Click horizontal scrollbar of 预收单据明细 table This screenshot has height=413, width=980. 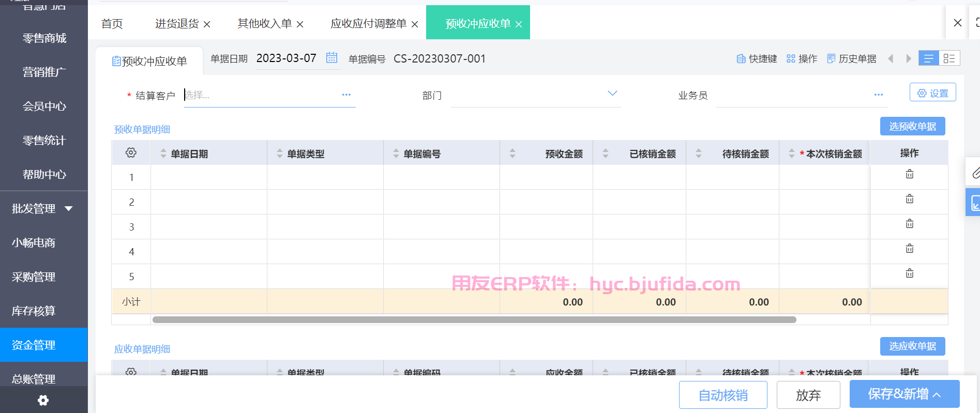pyautogui.click(x=474, y=319)
